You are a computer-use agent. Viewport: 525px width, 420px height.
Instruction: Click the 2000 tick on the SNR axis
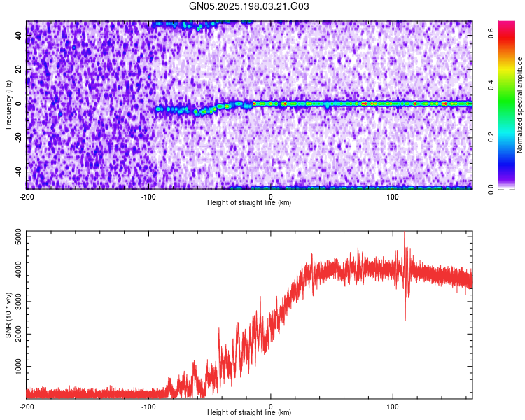[x=19, y=334]
